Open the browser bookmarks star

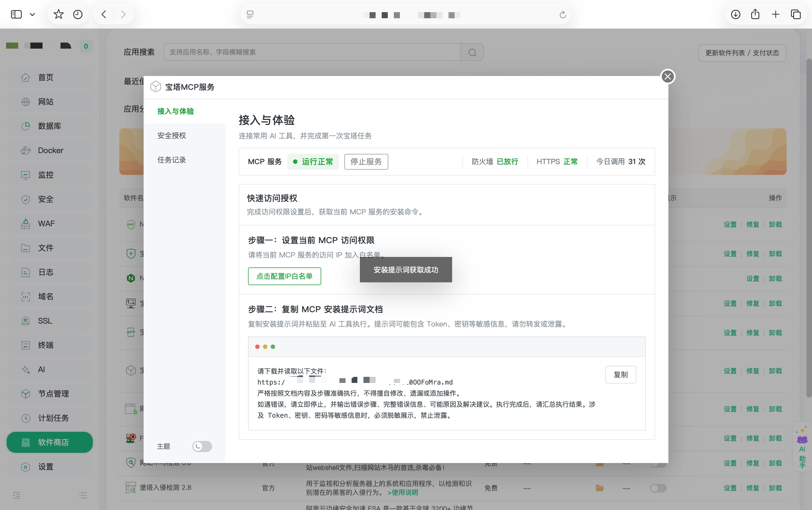tap(58, 14)
